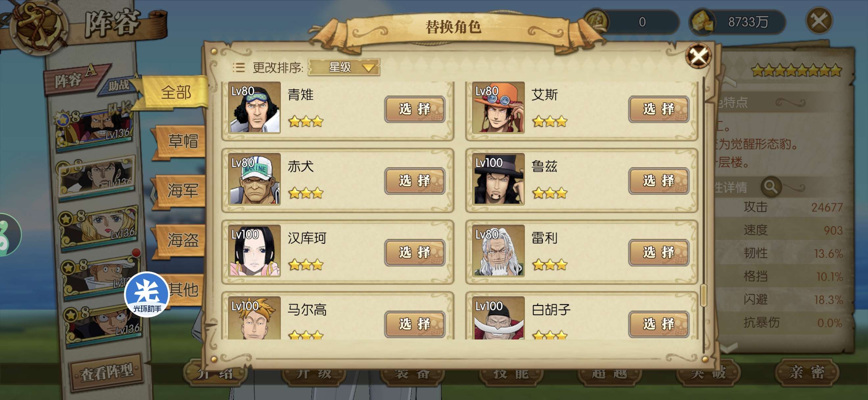The width and height of the screenshot is (868, 400).
Task: Switch to the 全部 filter tab
Action: tap(175, 92)
